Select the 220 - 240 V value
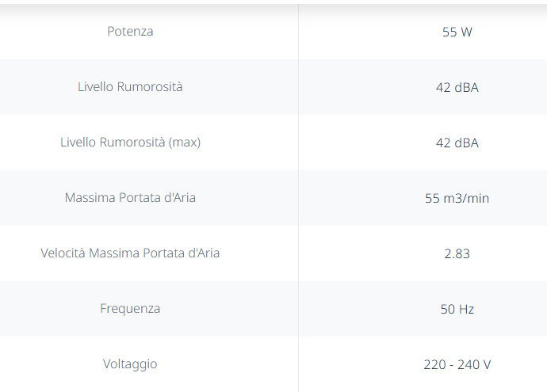The width and height of the screenshot is (547, 392). tap(457, 365)
